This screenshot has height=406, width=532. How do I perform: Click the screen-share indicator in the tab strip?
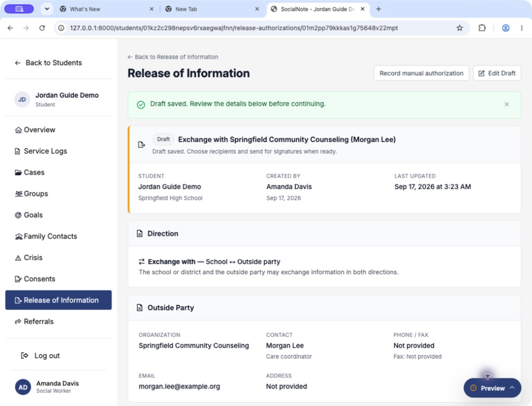tap(19, 9)
